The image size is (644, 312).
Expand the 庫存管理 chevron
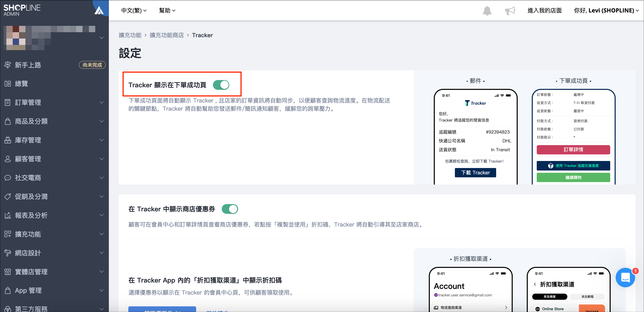(102, 140)
